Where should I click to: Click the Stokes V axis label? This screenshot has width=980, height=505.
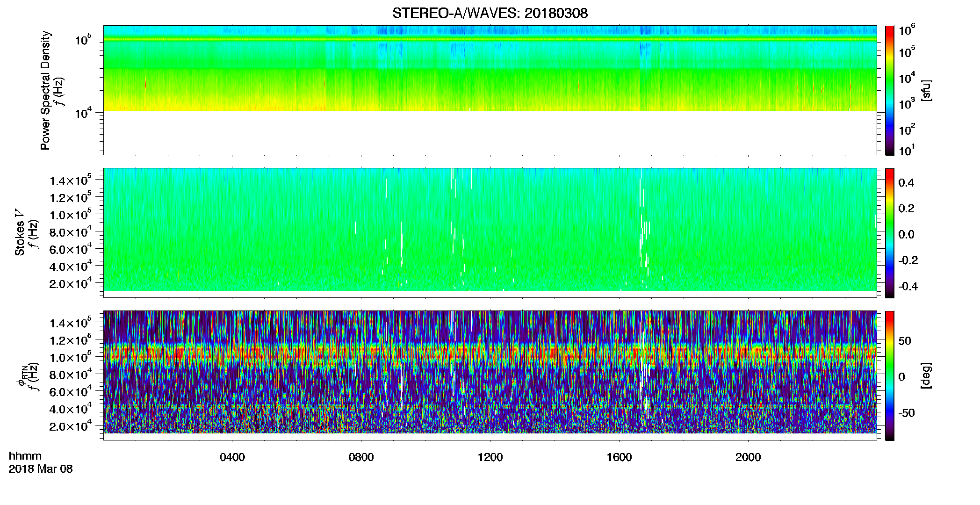coord(20,232)
